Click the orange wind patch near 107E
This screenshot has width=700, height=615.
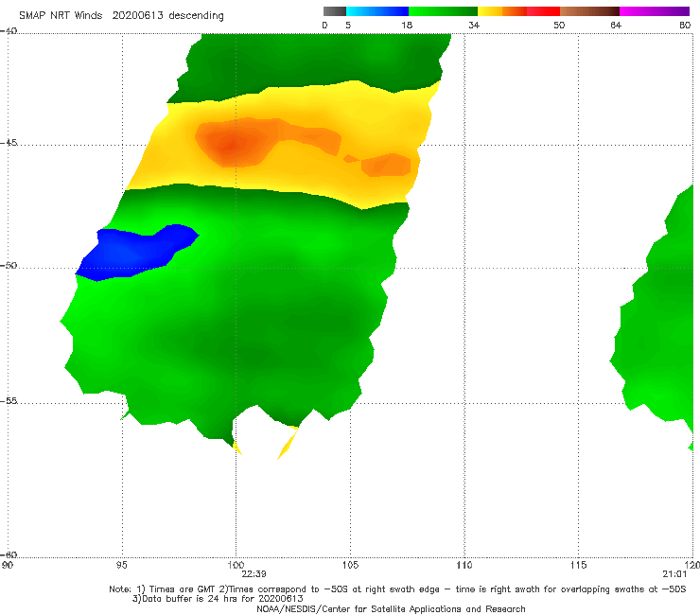pyautogui.click(x=388, y=165)
